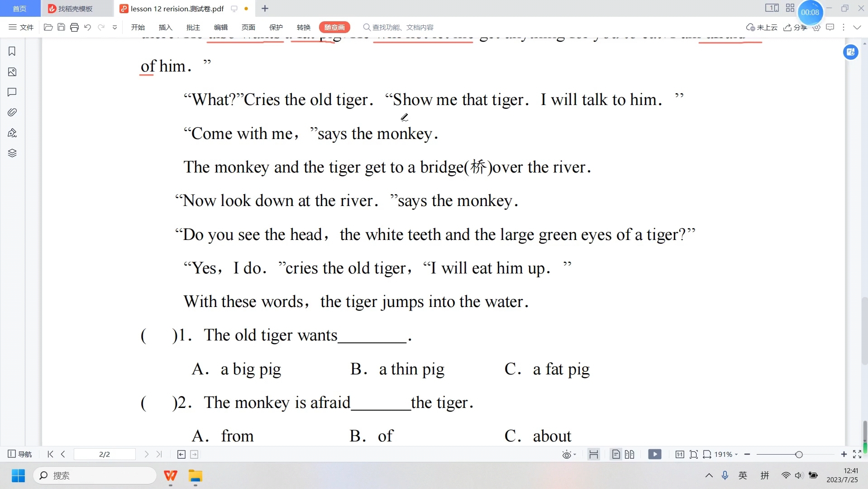868x489 pixels.
Task: Click the search functions and document content box
Action: pyautogui.click(x=399, y=27)
